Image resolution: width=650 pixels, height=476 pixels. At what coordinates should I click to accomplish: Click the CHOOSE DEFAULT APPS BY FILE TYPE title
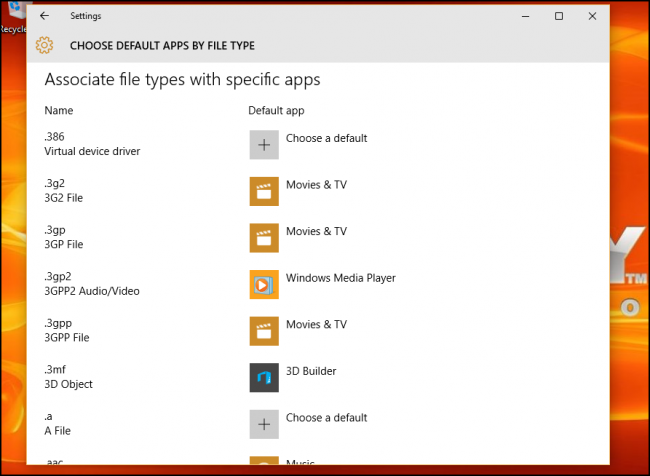(162, 46)
